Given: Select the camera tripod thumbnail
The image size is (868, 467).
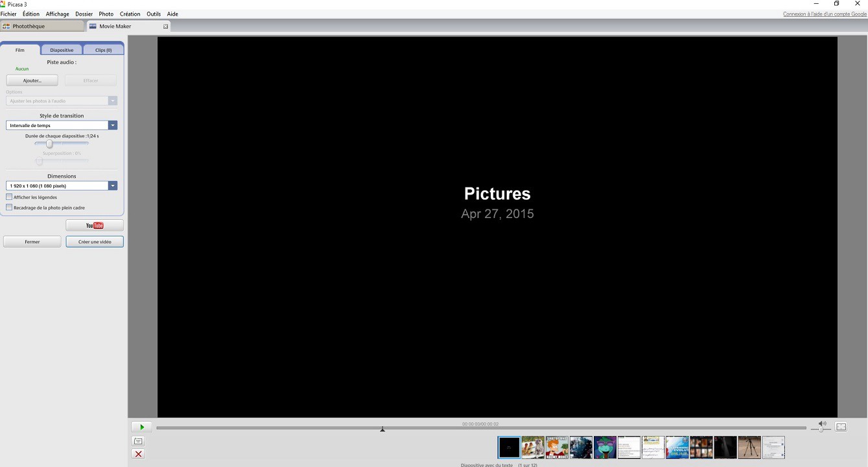Looking at the screenshot, I should [749, 448].
